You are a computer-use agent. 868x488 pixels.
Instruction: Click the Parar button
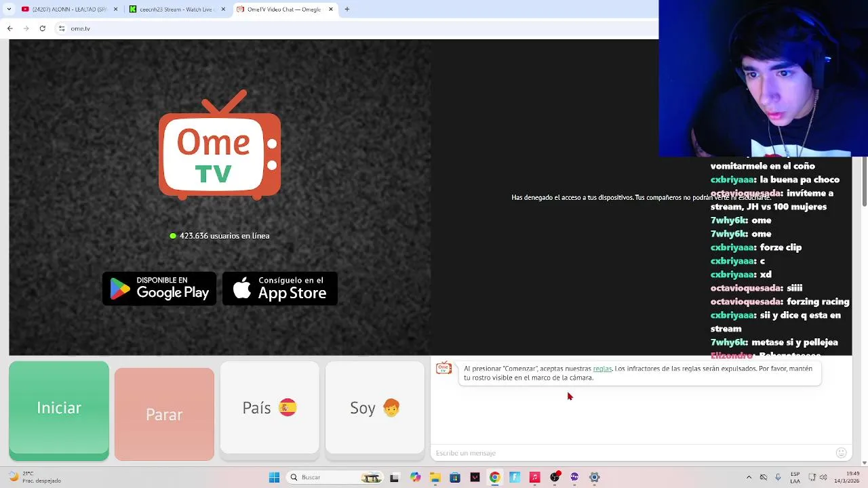pyautogui.click(x=164, y=414)
